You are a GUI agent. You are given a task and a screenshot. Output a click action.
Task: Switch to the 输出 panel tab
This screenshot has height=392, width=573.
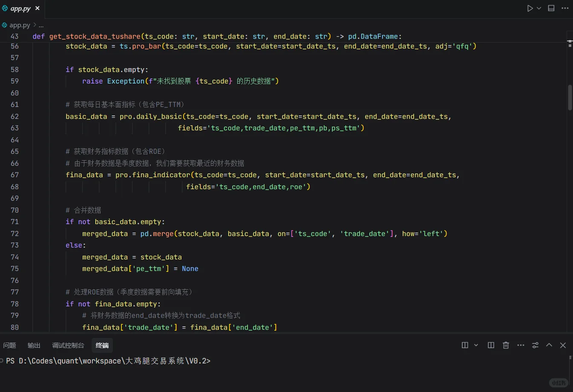coord(34,345)
